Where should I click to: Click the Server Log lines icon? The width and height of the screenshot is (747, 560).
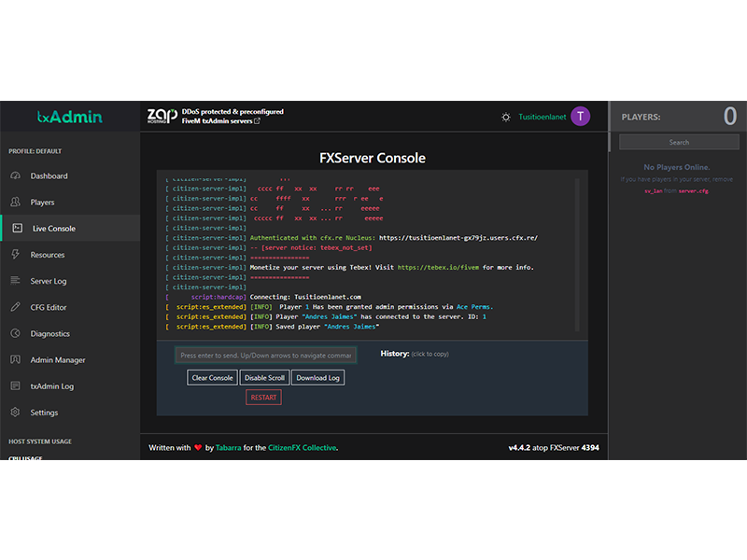click(15, 281)
